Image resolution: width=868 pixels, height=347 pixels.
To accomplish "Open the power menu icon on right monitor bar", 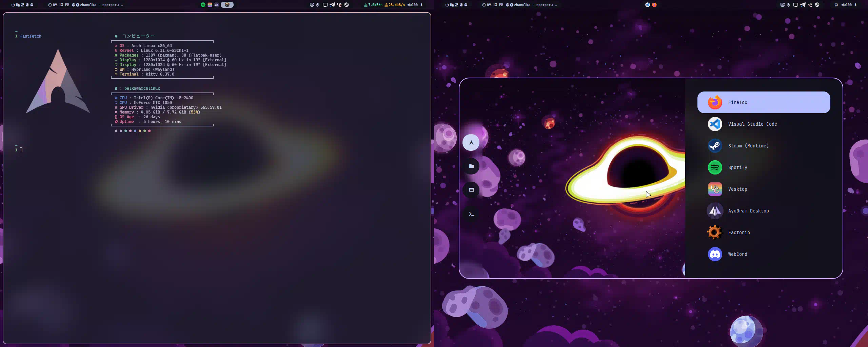I will click(447, 5).
